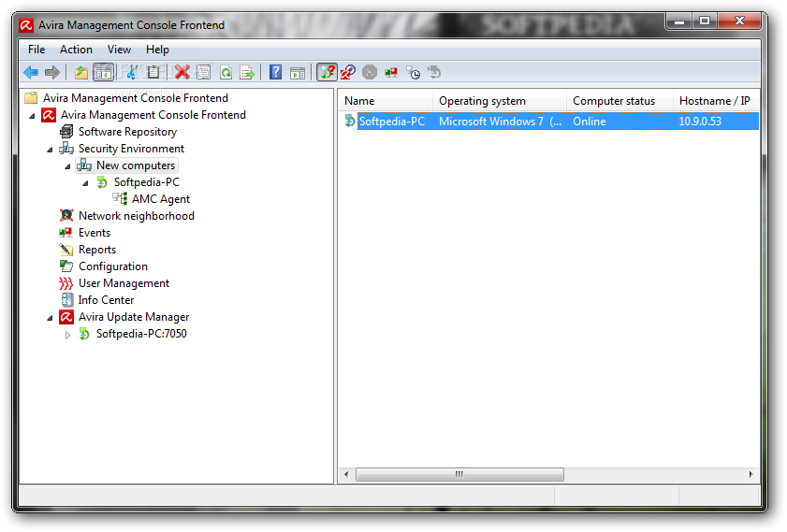This screenshot has width=787, height=532.
Task: Select Softpedia-PC under New computers
Action: pos(147,182)
